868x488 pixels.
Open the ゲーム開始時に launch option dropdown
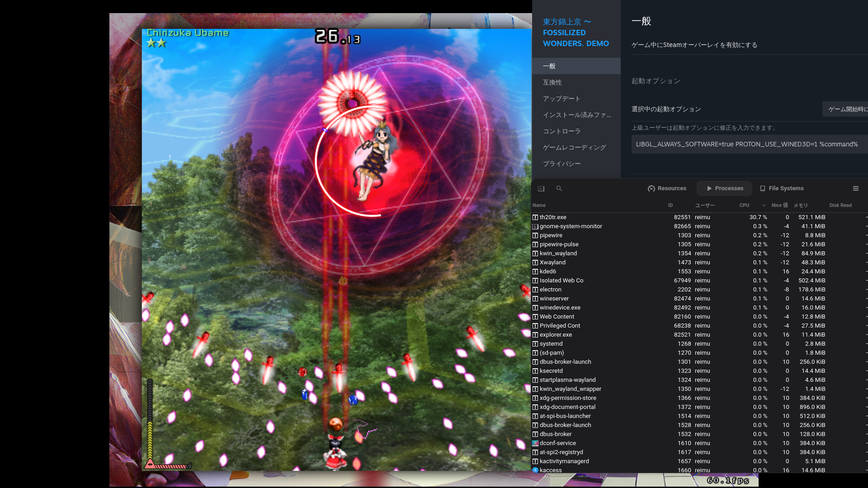[x=845, y=109]
